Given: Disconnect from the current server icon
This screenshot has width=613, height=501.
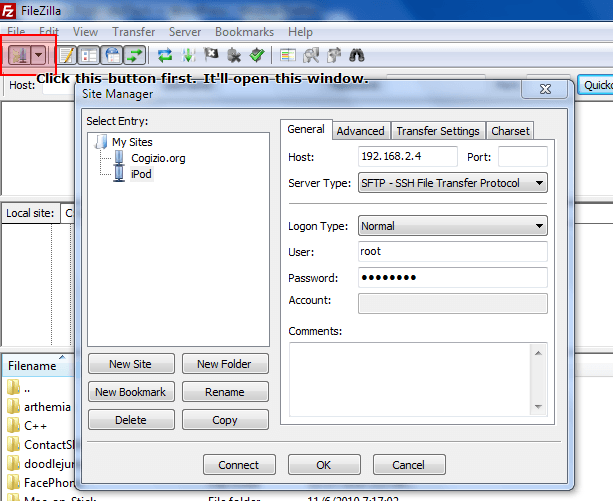Looking at the screenshot, I should (x=234, y=55).
